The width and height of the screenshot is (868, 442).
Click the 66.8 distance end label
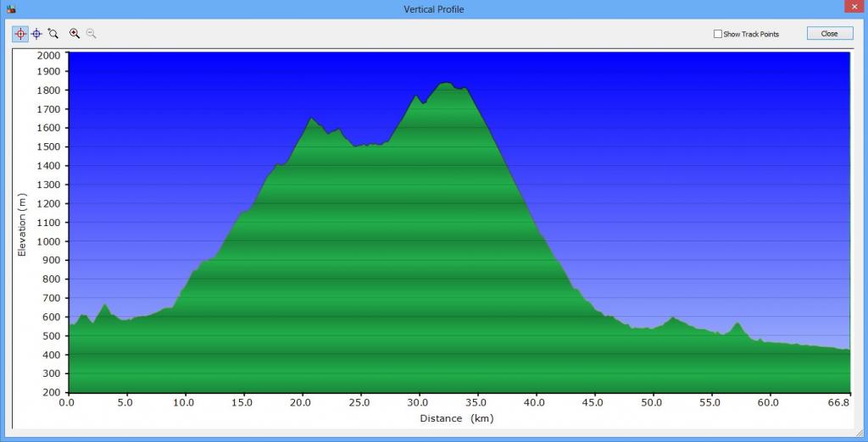click(839, 403)
